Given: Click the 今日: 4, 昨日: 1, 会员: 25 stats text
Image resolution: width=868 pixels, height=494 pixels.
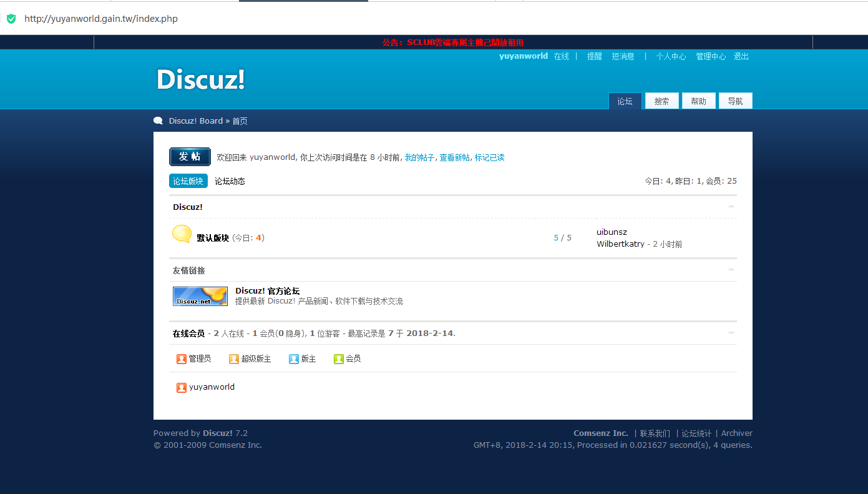Looking at the screenshot, I should 691,181.
